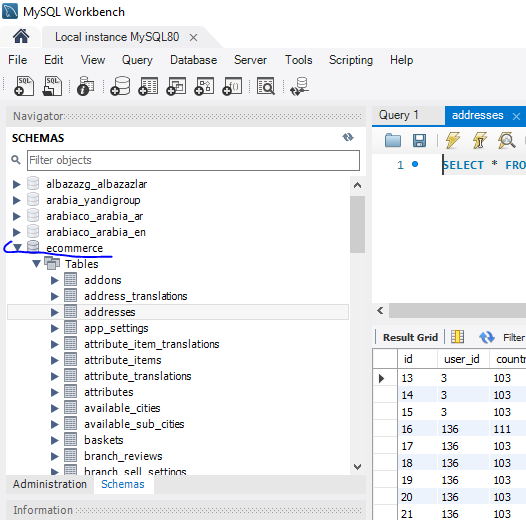The width and height of the screenshot is (526, 520).
Task: Collapse the Tables folder
Action: pyautogui.click(x=37, y=264)
